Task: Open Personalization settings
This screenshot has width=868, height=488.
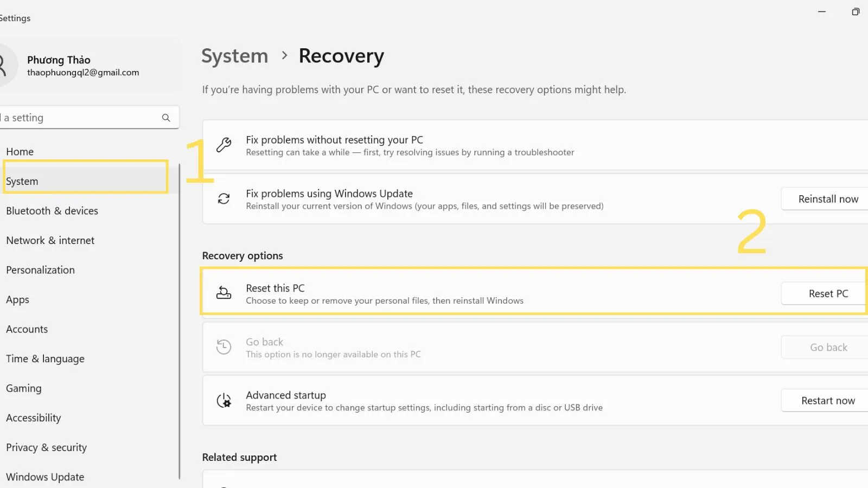Action: (x=40, y=269)
